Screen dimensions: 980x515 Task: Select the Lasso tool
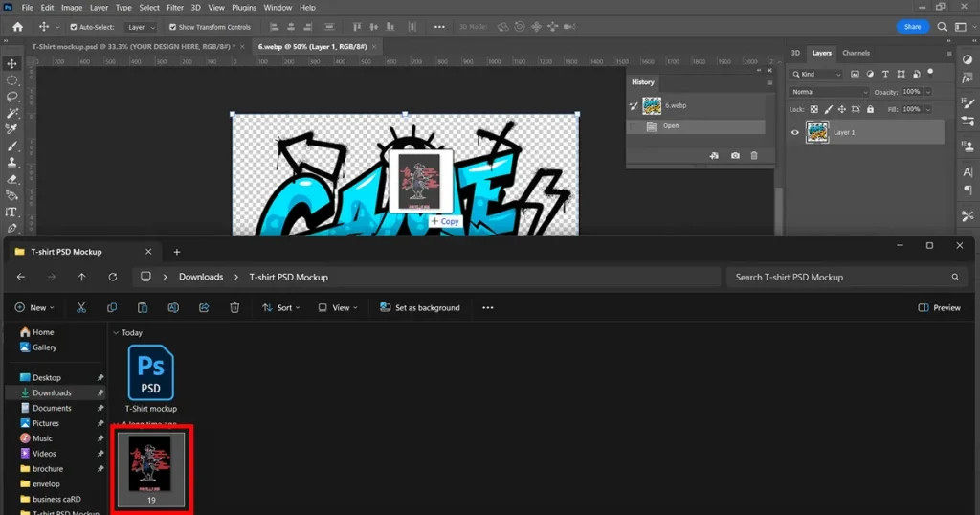pyautogui.click(x=11, y=97)
